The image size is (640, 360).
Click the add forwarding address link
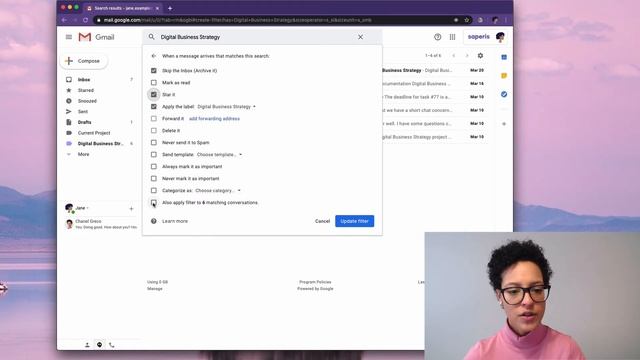(x=214, y=118)
